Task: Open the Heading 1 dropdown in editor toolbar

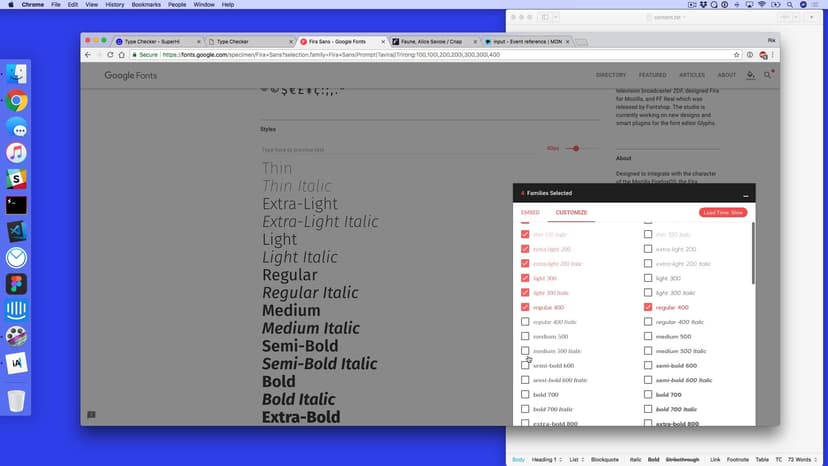Action: tap(548, 459)
